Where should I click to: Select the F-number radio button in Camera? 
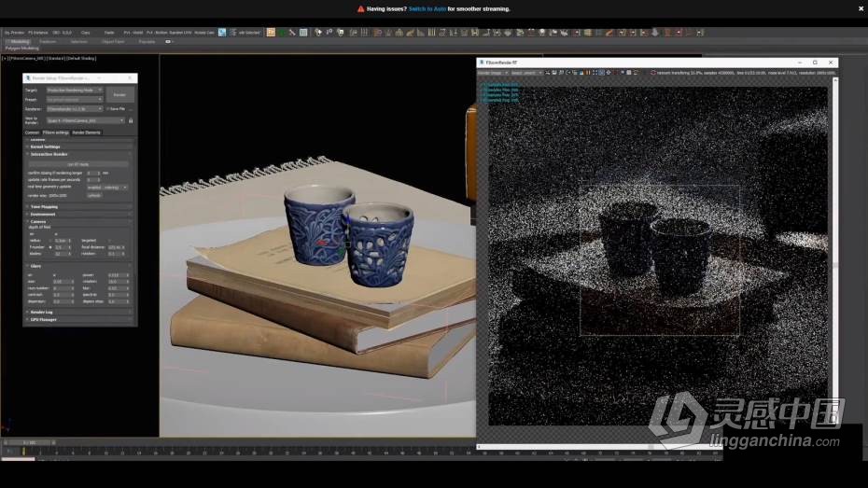[50, 247]
